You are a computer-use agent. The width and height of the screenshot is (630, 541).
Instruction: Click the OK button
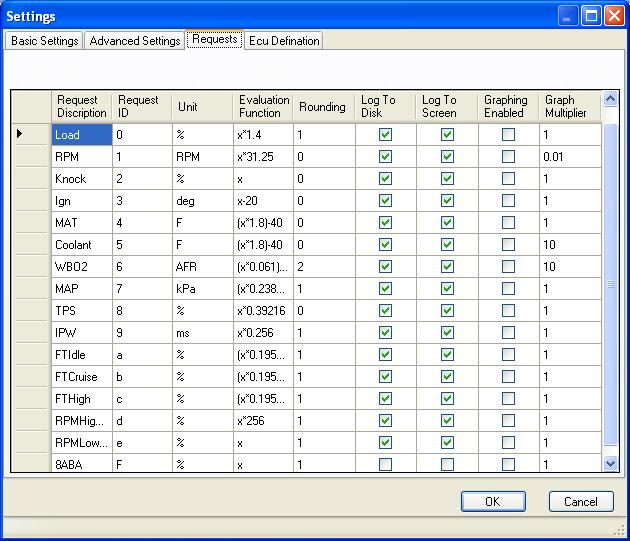pos(493,501)
